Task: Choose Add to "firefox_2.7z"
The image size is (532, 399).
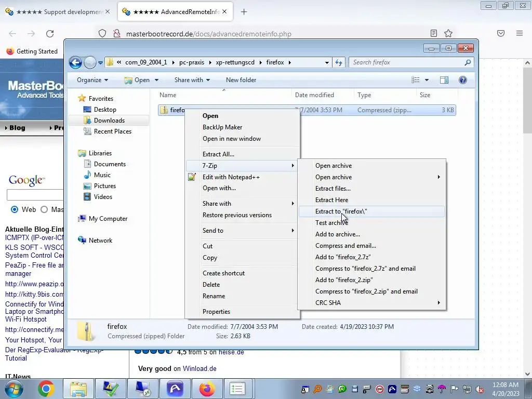Action: tap(371, 257)
